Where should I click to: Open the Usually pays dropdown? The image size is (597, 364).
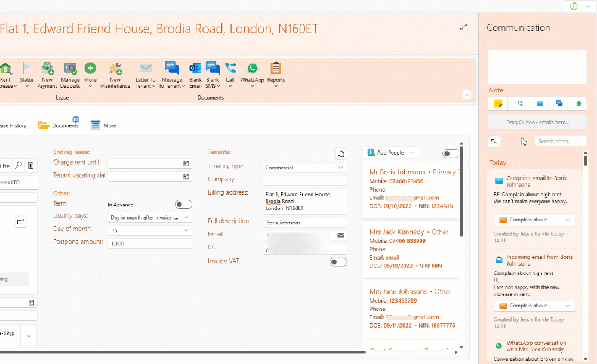click(x=149, y=218)
